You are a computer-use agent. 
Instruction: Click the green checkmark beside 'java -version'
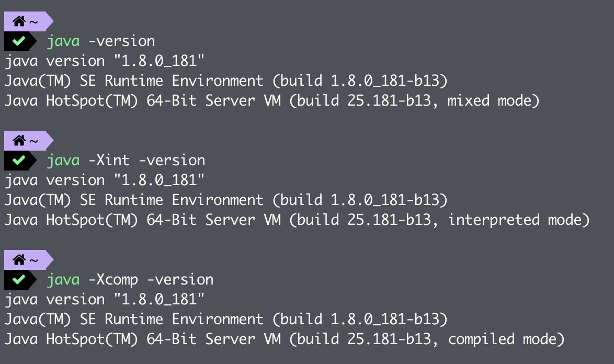[19, 41]
